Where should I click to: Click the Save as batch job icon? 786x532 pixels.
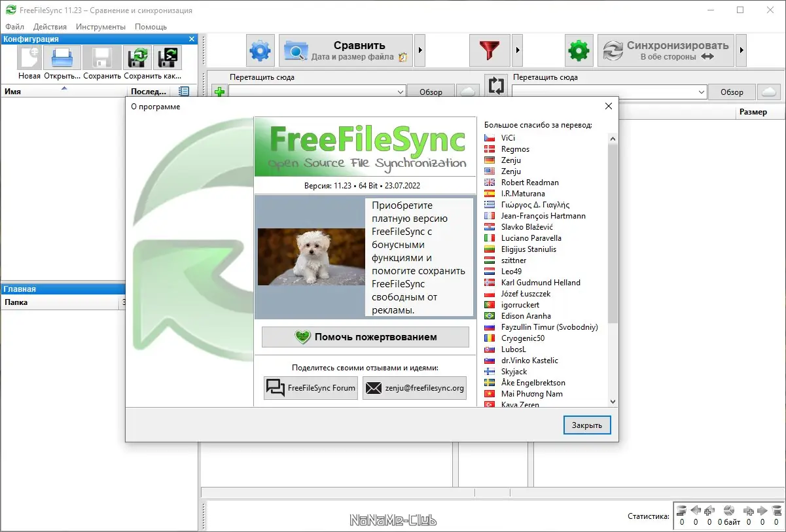click(x=168, y=58)
